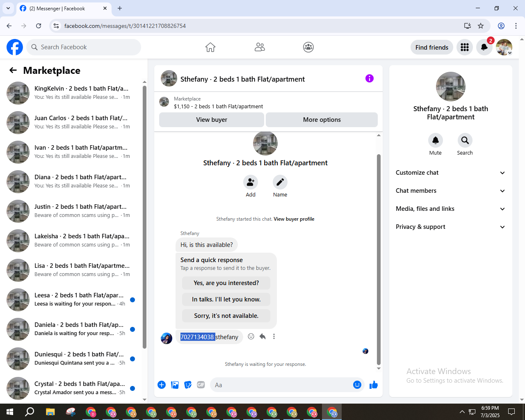The width and height of the screenshot is (525, 420).
Task: Expand the Customize chat section
Action: point(450,173)
